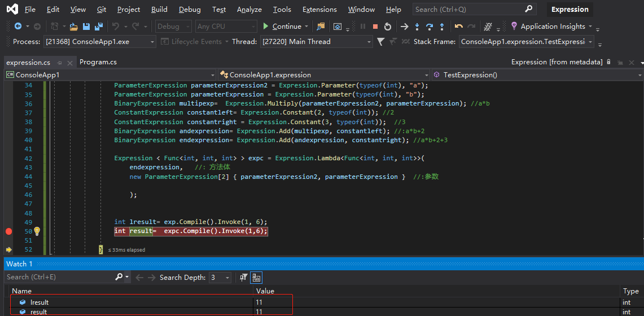The width and height of the screenshot is (644, 316).
Task: Click Show Next Statement arrow icon
Action: [x=404, y=27]
